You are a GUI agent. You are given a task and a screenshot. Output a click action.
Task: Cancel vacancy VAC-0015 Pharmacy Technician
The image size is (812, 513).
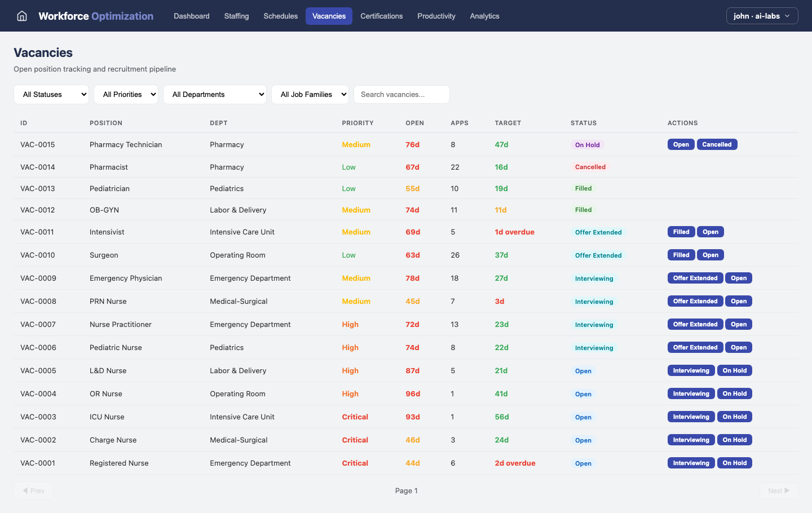point(717,144)
